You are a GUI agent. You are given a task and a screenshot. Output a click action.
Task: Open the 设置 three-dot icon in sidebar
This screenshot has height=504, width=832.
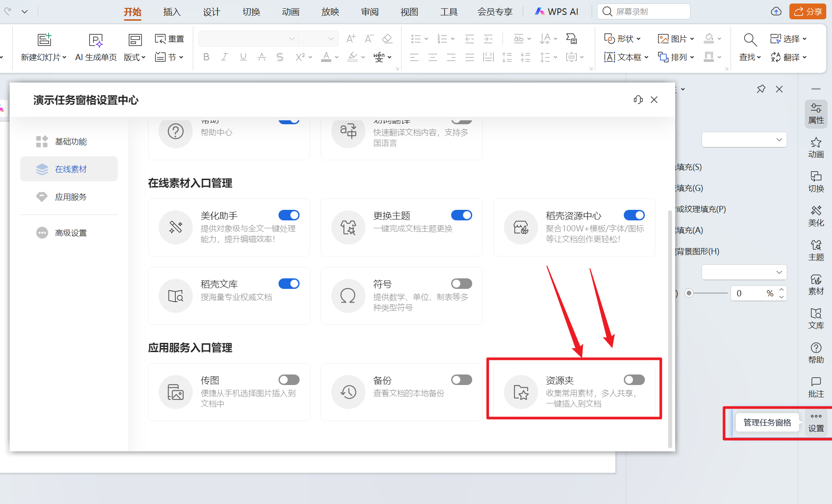pyautogui.click(x=816, y=422)
